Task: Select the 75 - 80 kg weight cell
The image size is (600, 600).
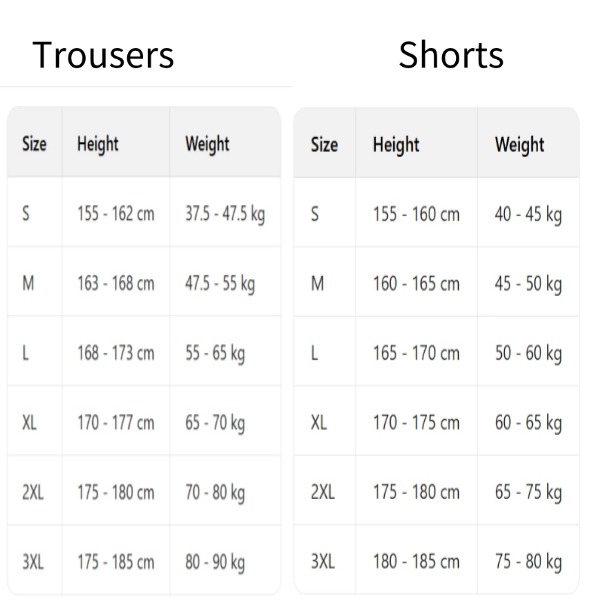Action: 528,562
